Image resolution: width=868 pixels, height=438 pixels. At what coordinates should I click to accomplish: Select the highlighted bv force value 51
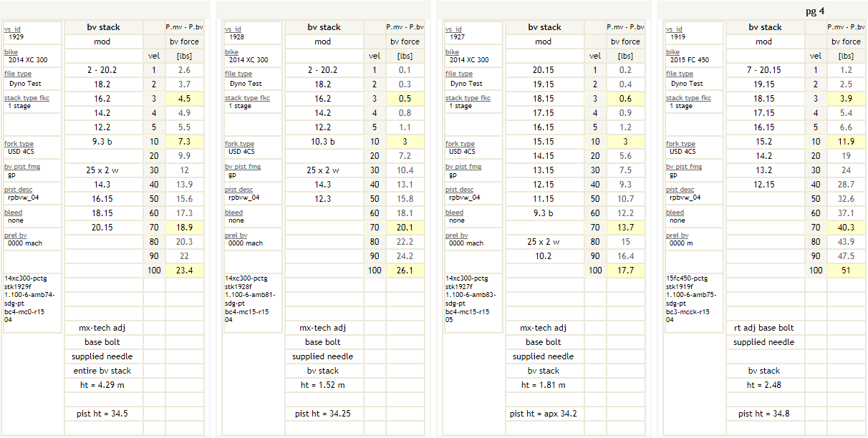coord(846,271)
